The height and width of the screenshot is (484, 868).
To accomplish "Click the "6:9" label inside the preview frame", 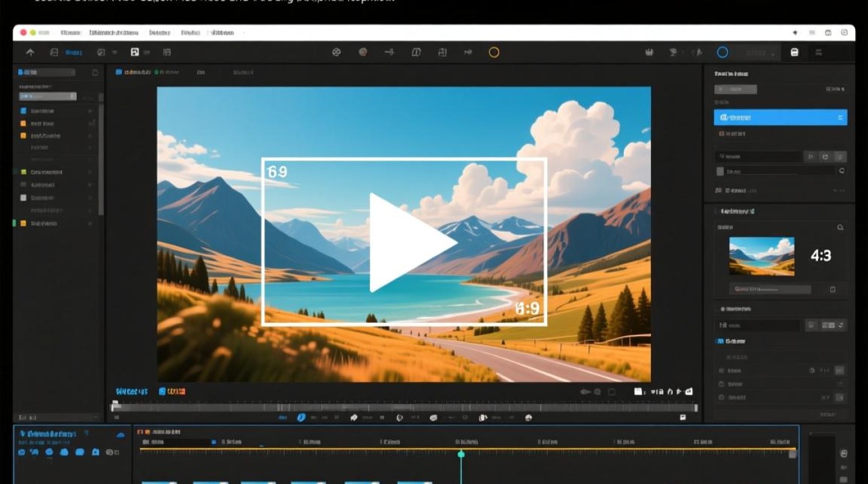I will [x=528, y=309].
